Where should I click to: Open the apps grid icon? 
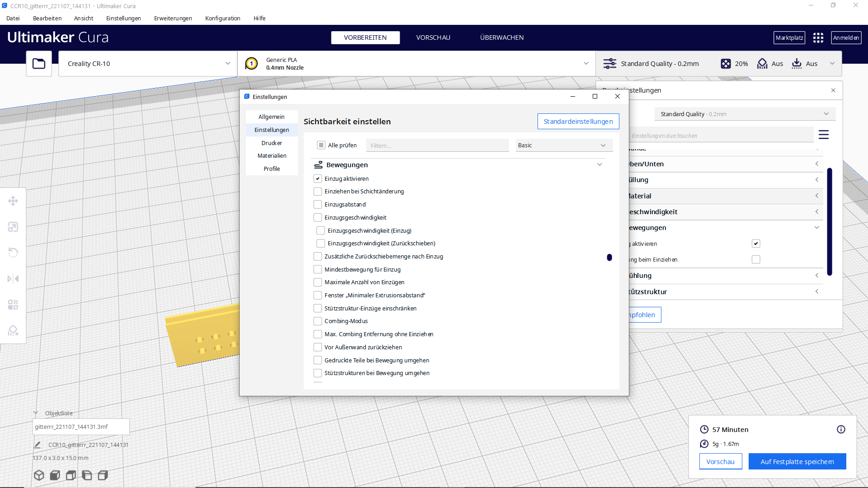pos(818,38)
